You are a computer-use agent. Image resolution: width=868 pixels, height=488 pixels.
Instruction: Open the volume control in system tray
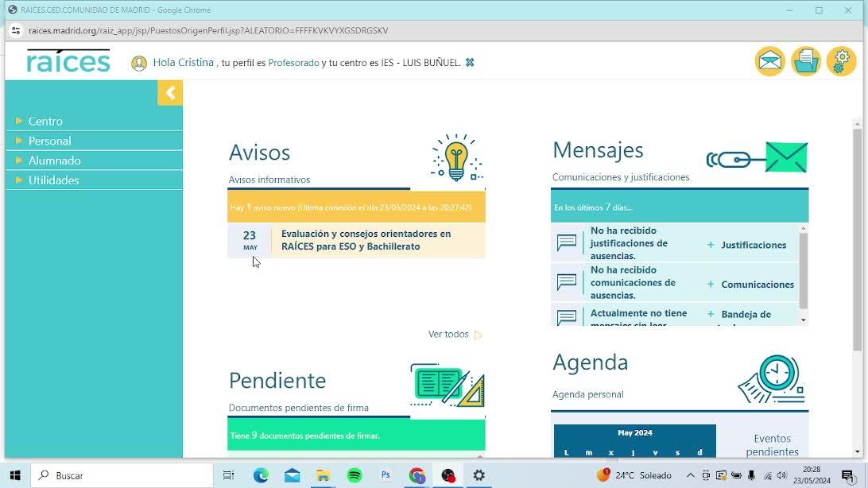(781, 475)
